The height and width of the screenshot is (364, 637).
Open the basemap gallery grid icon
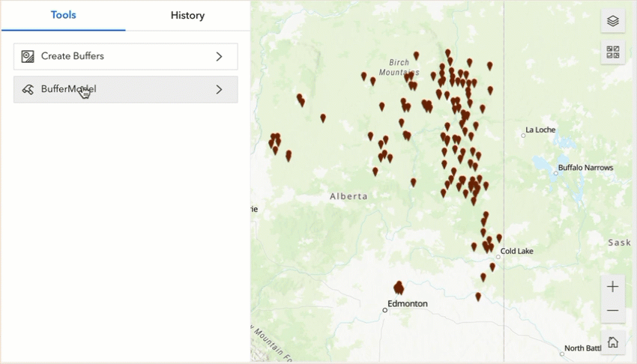pos(612,52)
